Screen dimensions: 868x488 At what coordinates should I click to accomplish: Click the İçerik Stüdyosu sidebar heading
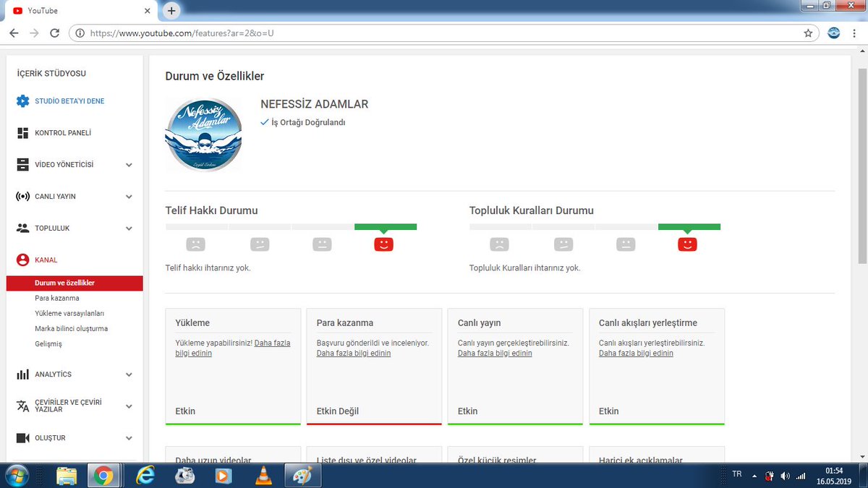tap(51, 74)
